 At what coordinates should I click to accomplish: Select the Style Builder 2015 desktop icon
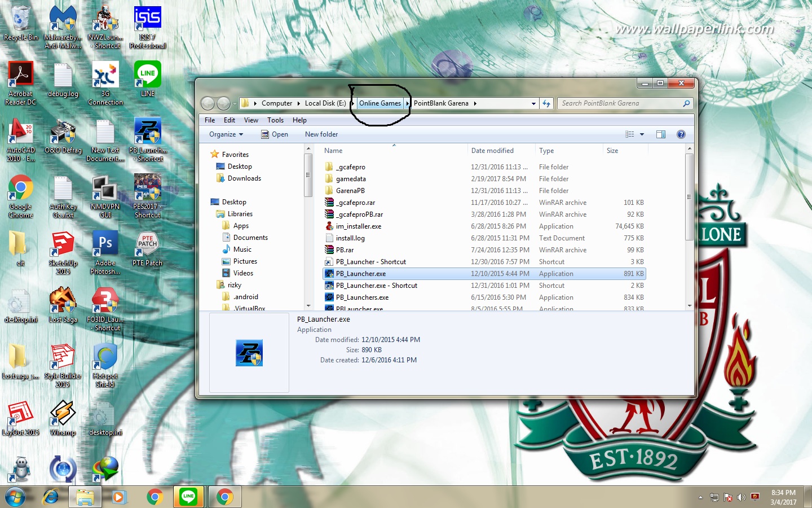pos(63,365)
